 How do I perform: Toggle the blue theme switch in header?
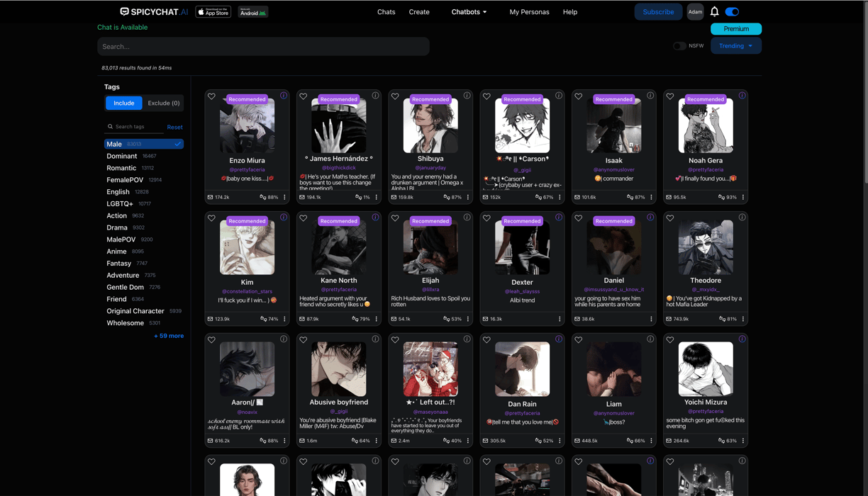[732, 11]
